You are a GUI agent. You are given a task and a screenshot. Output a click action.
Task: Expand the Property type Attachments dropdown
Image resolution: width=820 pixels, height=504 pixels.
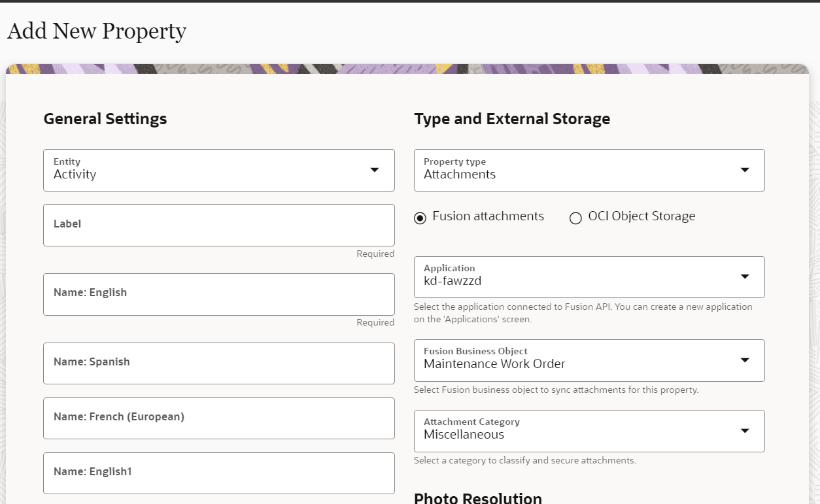[575, 171]
